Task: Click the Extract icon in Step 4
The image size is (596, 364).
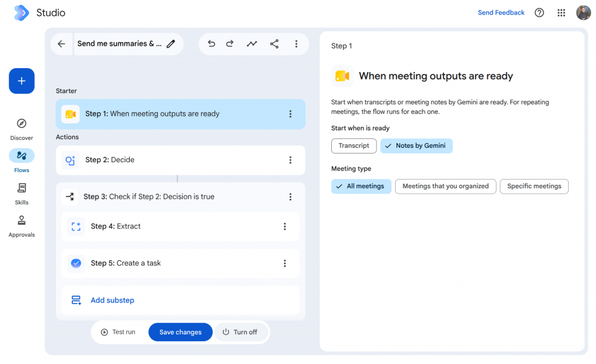Action: [x=76, y=227]
